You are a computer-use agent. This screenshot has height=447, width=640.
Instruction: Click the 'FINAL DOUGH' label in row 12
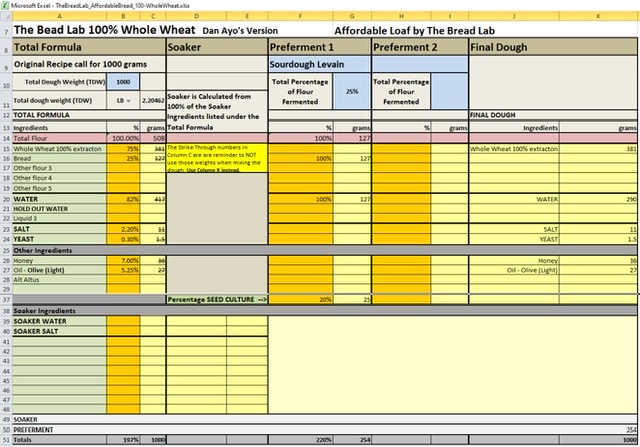point(493,115)
